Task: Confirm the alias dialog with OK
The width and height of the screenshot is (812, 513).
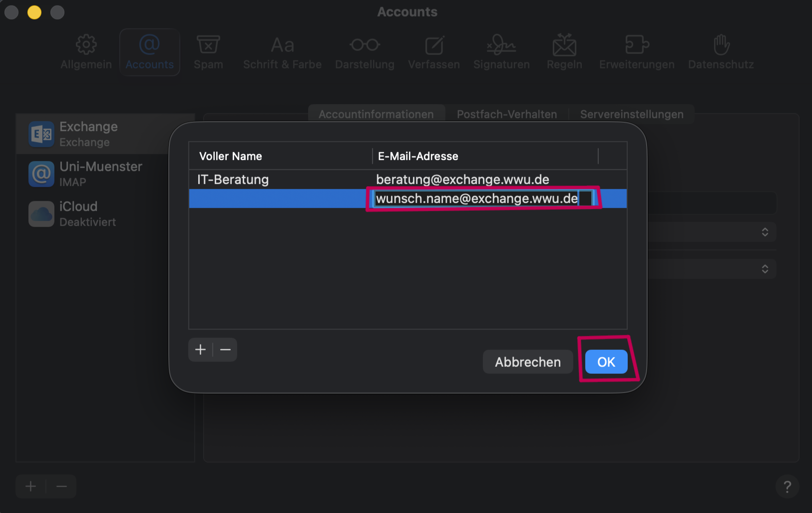Action: [x=606, y=362]
